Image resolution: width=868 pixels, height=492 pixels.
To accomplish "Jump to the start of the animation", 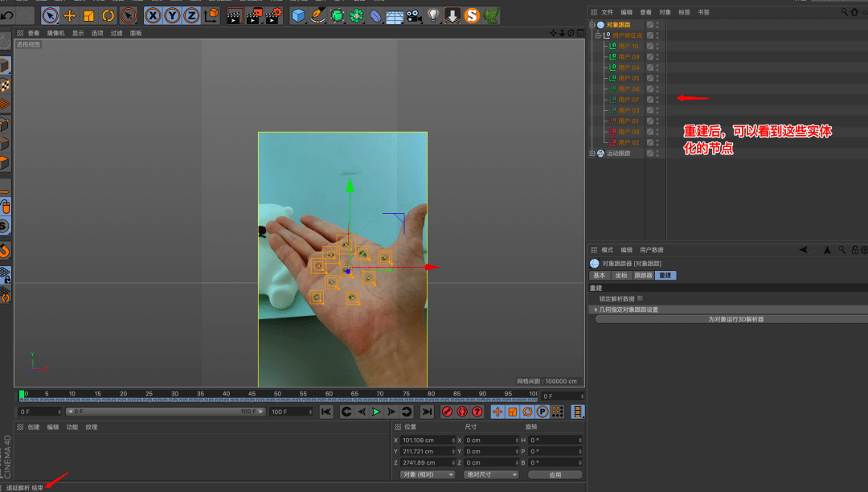I will coord(326,412).
